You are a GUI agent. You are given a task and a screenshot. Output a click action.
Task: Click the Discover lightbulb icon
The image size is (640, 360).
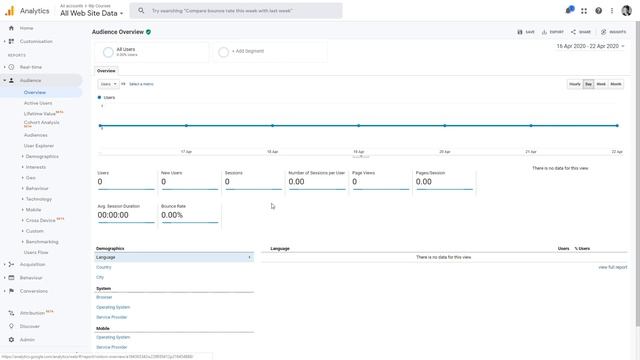pyautogui.click(x=11, y=326)
